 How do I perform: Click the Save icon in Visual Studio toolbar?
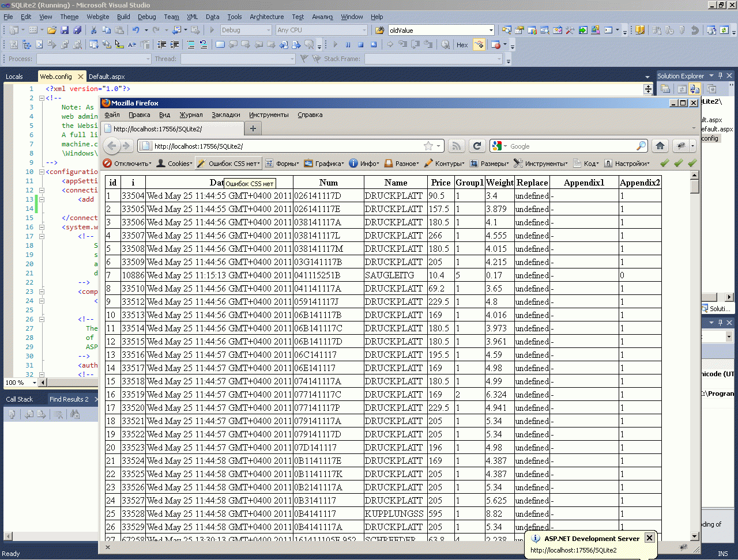tap(65, 30)
